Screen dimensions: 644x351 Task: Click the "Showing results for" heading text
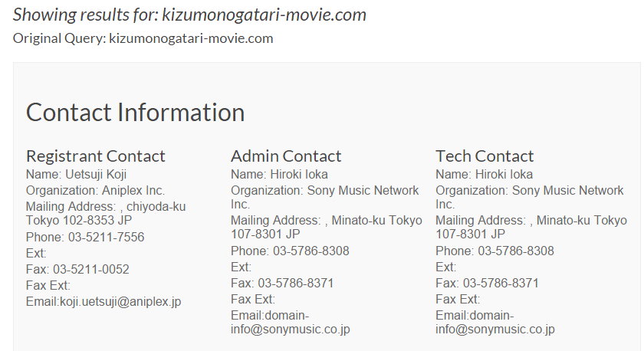click(189, 15)
